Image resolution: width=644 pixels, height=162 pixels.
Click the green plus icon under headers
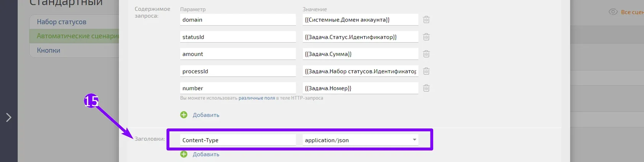click(x=184, y=154)
